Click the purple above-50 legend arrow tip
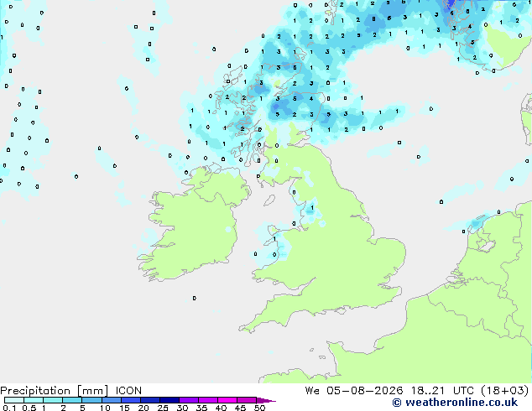Viewport: 532px width, 411px height. 266,400
